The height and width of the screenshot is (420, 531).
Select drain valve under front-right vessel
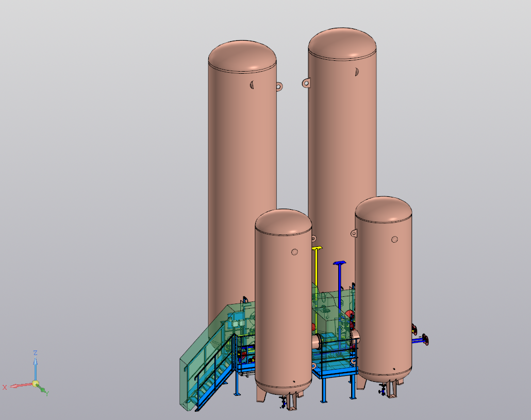click(382, 391)
